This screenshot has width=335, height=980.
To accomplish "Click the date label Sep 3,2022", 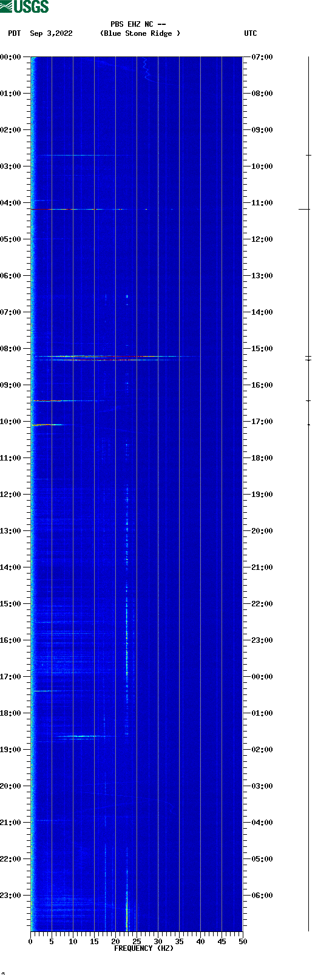I will [x=51, y=33].
